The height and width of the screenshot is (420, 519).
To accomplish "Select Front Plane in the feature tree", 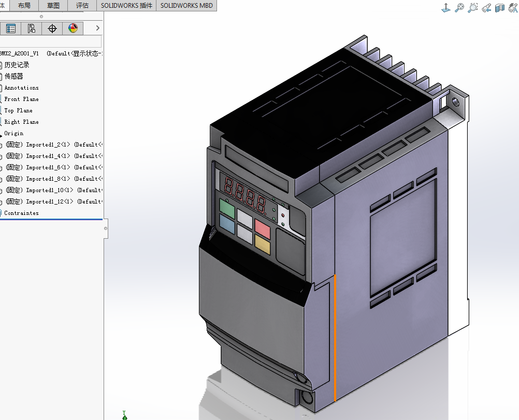I will [x=21, y=99].
